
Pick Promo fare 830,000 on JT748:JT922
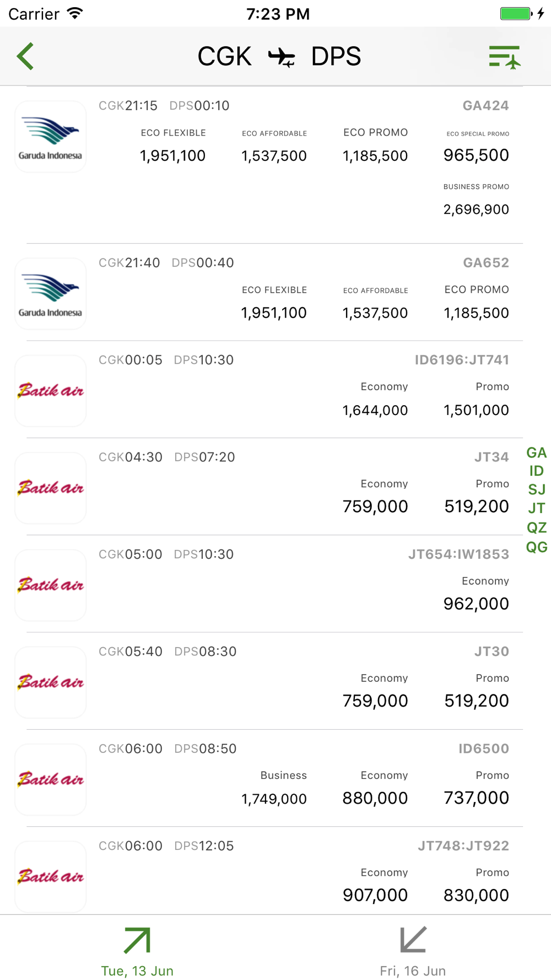pos(477,885)
